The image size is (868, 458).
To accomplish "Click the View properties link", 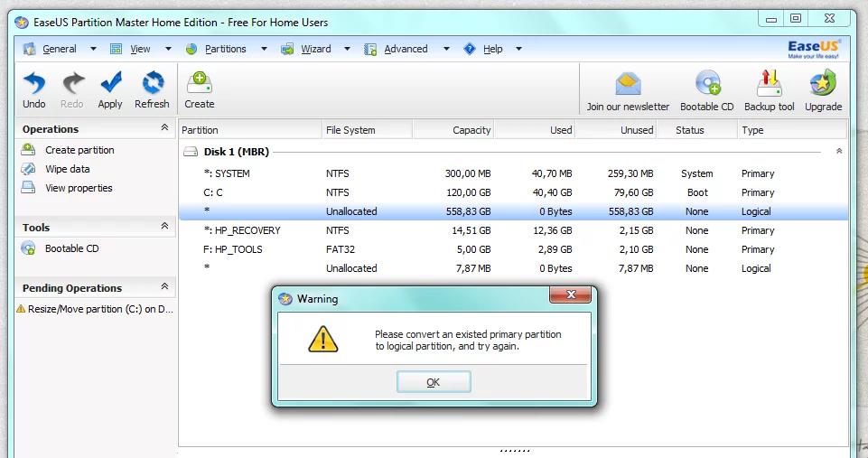I will coord(79,188).
